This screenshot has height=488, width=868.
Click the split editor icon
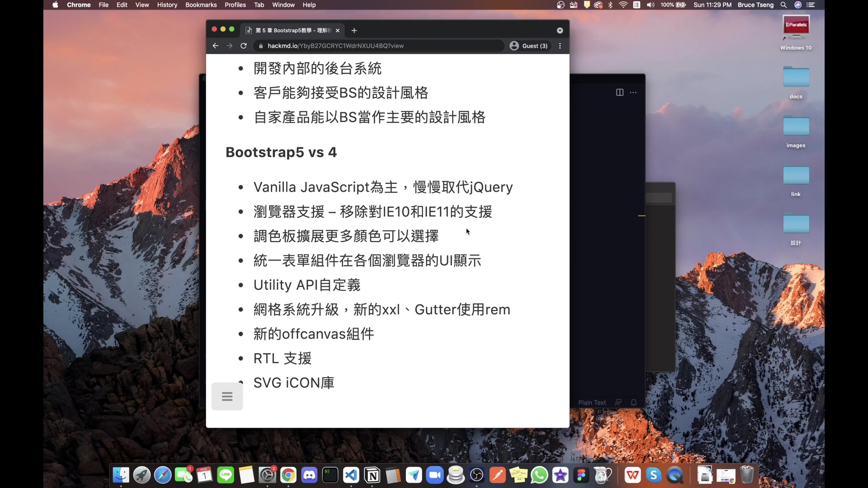[619, 92]
